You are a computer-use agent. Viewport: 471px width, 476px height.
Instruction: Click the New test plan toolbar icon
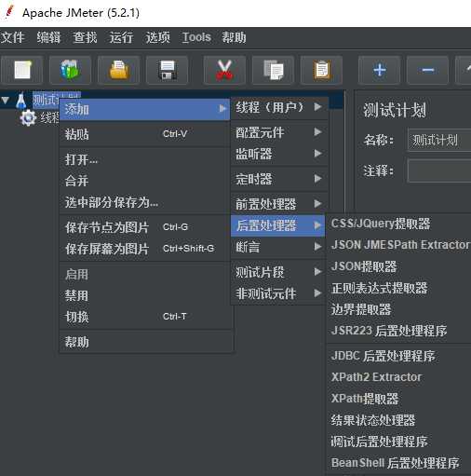pos(21,70)
